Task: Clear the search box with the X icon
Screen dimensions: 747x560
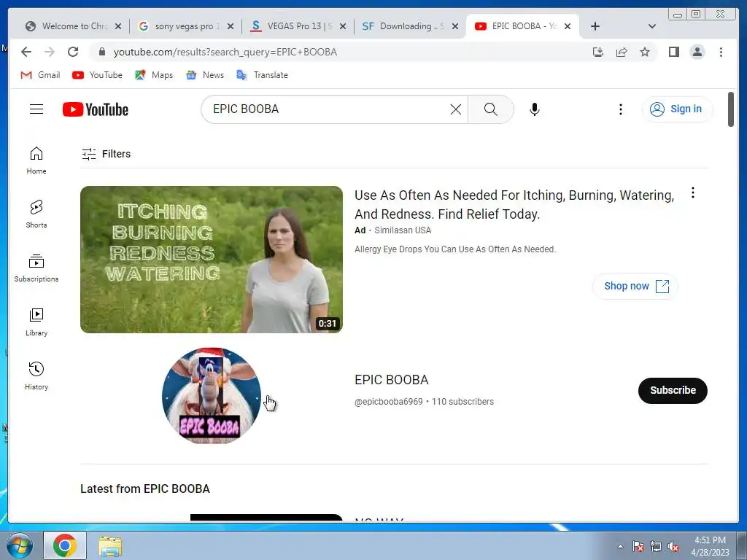Action: coord(455,109)
